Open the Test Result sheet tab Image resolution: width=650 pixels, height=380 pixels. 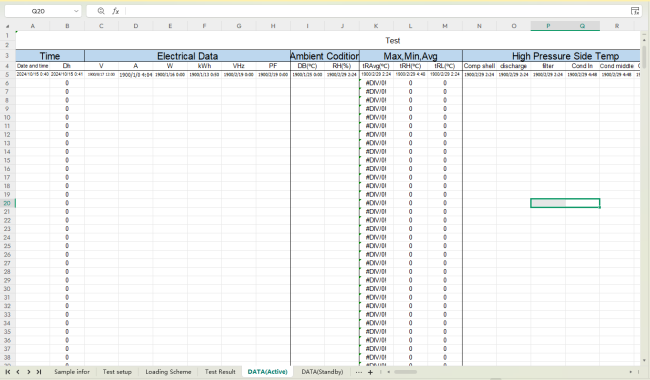coord(220,372)
